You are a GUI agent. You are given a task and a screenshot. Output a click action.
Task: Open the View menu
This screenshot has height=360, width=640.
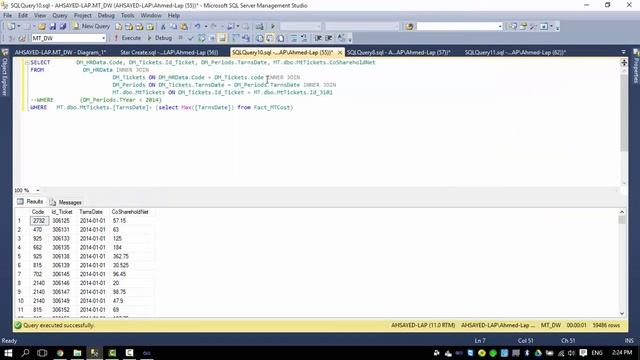[40, 15]
